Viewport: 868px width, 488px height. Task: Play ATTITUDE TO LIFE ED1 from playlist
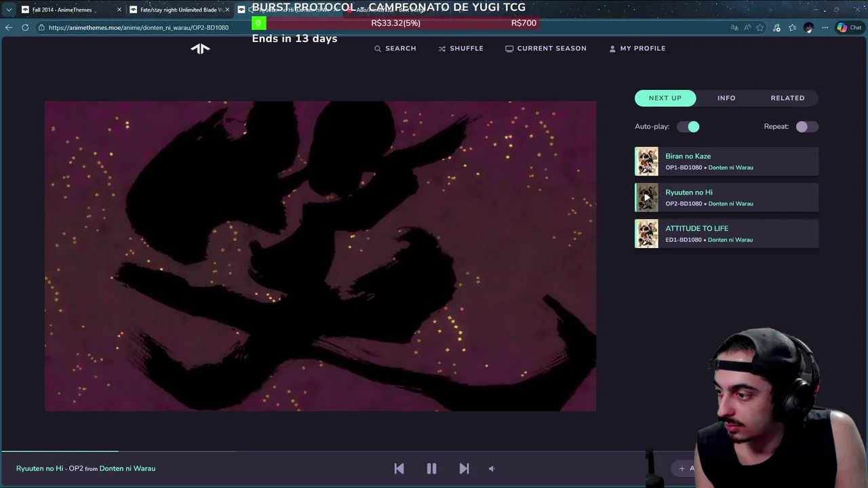tap(726, 233)
